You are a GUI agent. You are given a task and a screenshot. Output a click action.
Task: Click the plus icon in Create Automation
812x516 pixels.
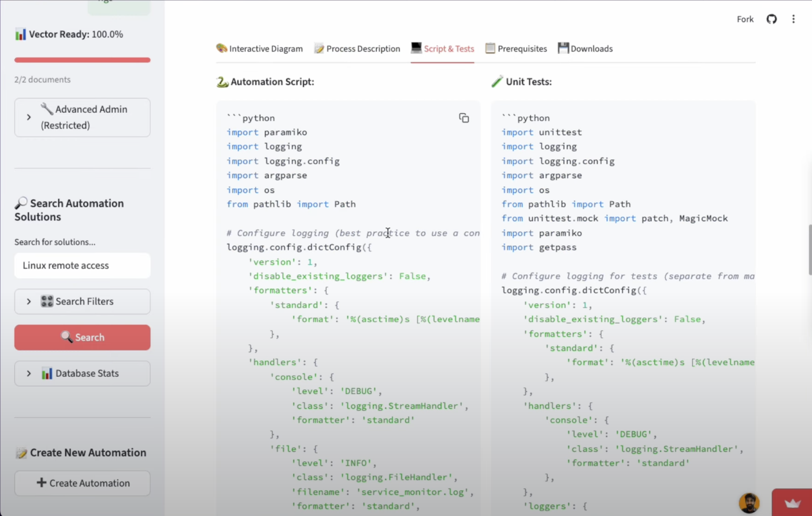[x=41, y=483]
